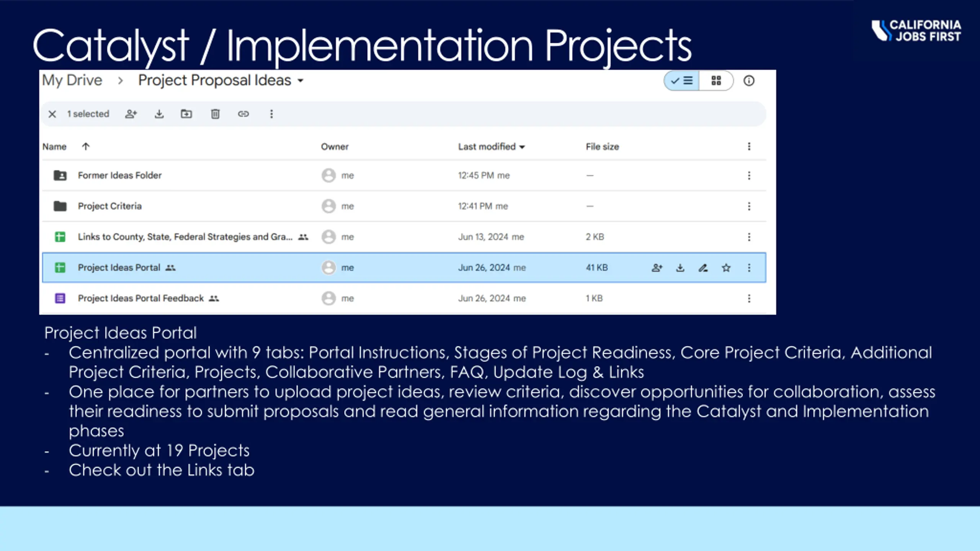Open the view details info icon
980x551 pixels.
pyautogui.click(x=749, y=81)
